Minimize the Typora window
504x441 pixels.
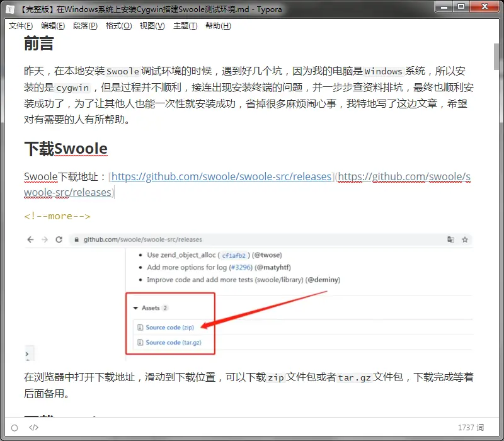[444, 7]
